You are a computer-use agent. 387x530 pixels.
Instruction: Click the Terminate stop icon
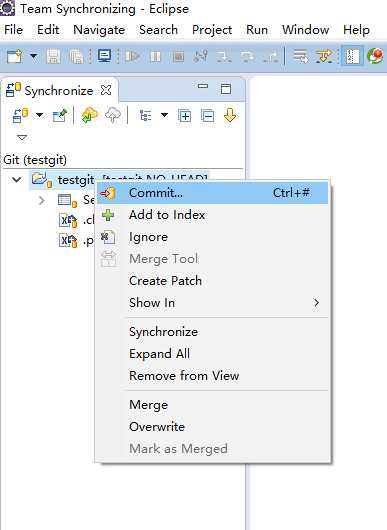tap(178, 56)
